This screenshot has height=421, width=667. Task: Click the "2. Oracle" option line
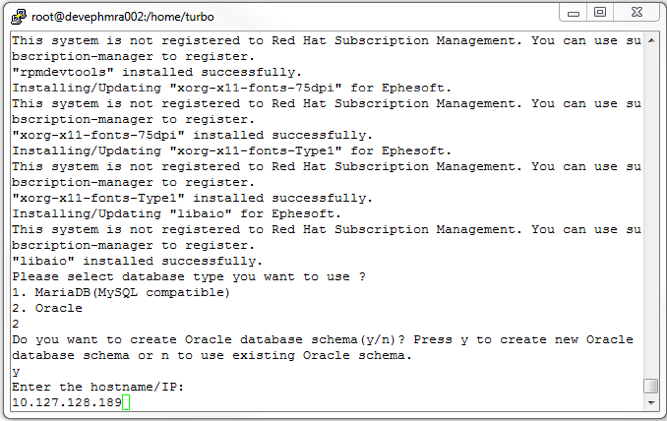click(45, 308)
